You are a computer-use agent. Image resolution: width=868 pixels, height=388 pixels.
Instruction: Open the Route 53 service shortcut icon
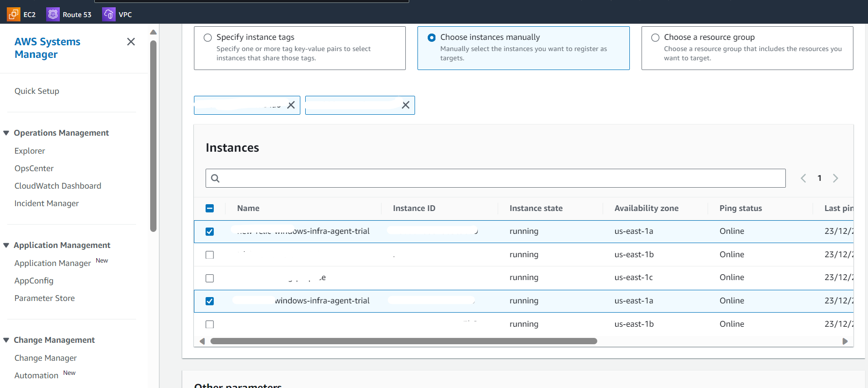point(53,15)
